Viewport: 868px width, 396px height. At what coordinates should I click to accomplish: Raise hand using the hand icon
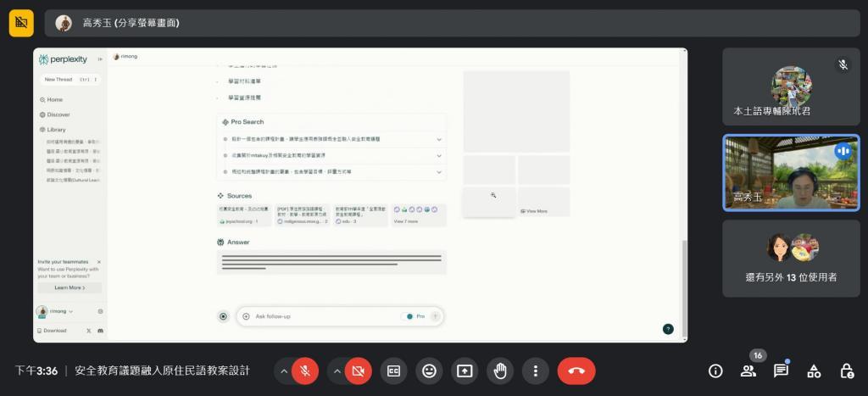500,371
